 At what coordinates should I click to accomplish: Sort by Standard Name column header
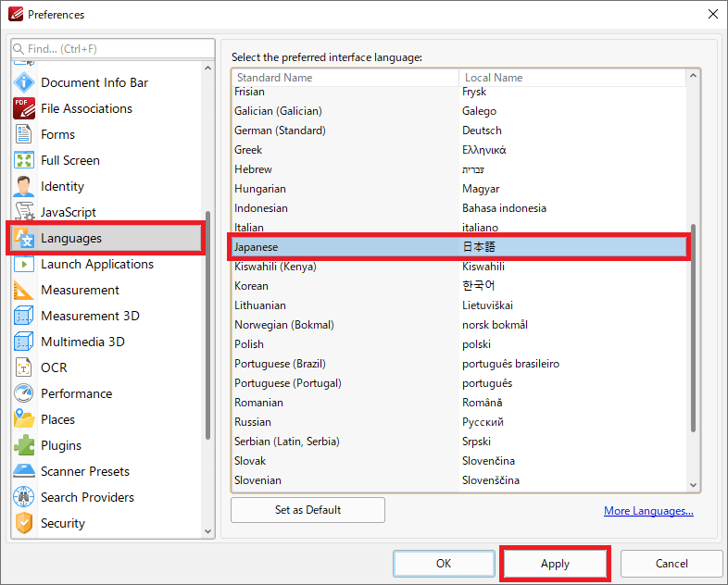click(x=345, y=78)
